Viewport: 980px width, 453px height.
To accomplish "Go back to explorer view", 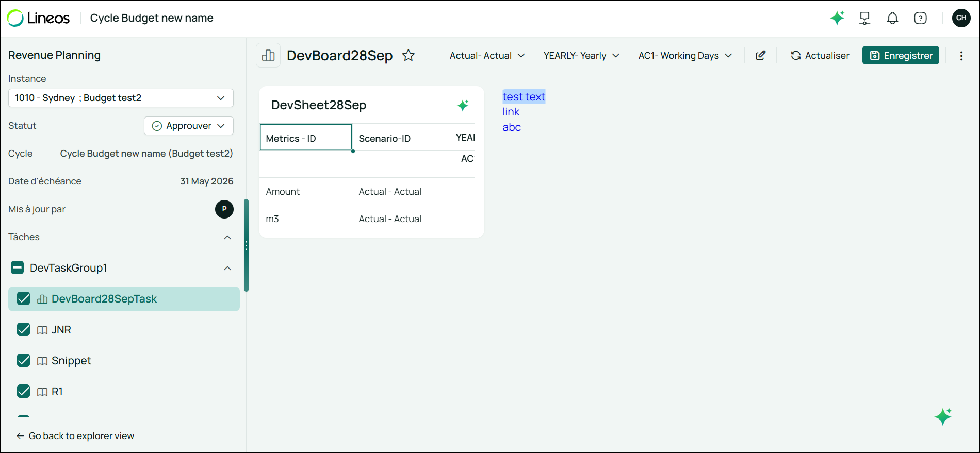I will (x=75, y=436).
